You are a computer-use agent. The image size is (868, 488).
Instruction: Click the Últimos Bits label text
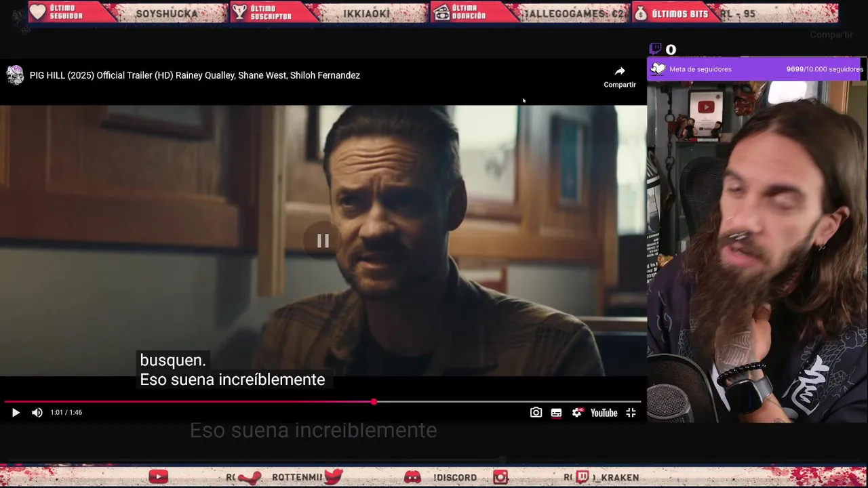coord(680,14)
